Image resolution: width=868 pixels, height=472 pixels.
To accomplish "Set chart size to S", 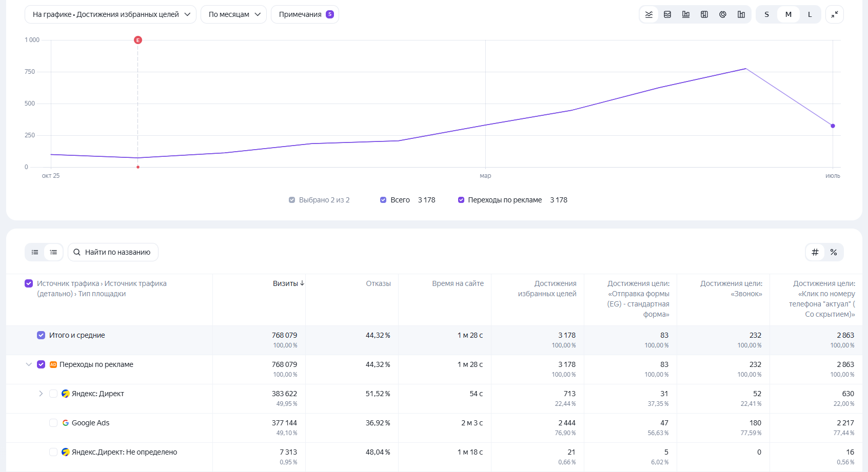I will pos(767,14).
